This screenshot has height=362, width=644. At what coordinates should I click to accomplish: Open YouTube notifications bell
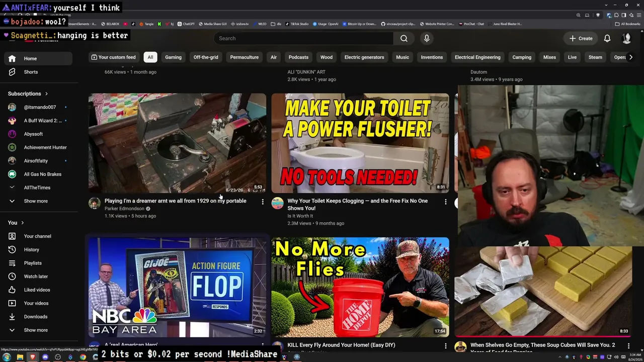tap(607, 38)
